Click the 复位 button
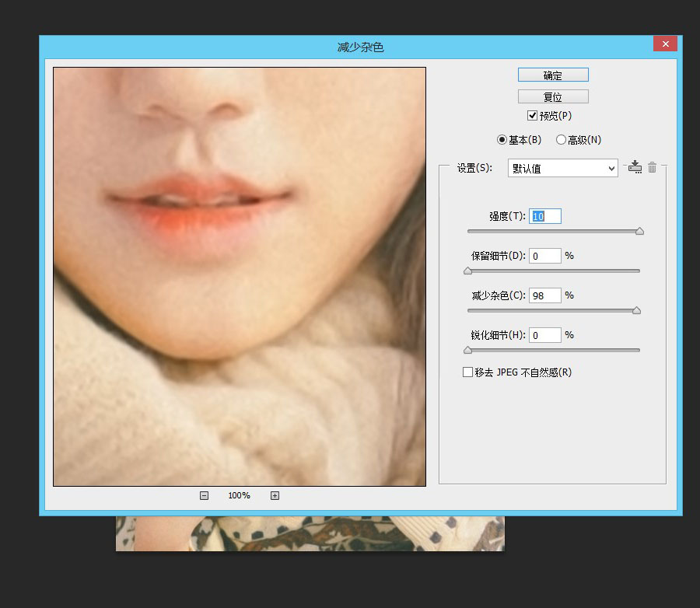The height and width of the screenshot is (608, 700). tap(553, 96)
